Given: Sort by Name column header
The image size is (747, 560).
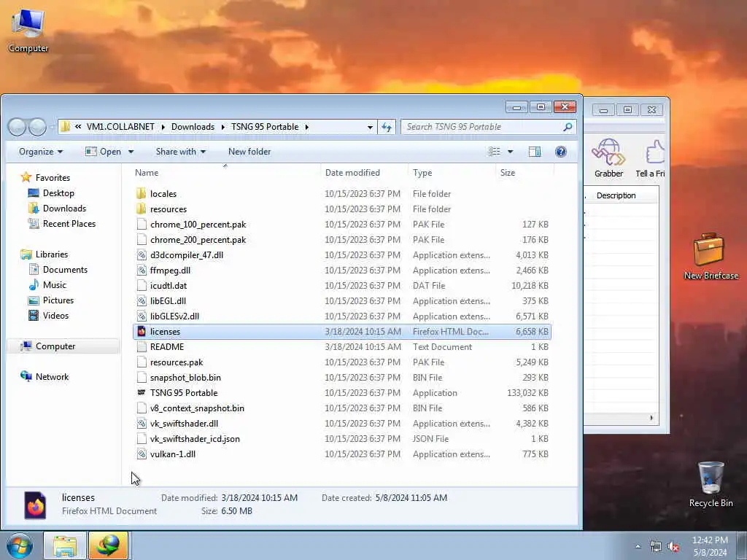Looking at the screenshot, I should coord(225,173).
